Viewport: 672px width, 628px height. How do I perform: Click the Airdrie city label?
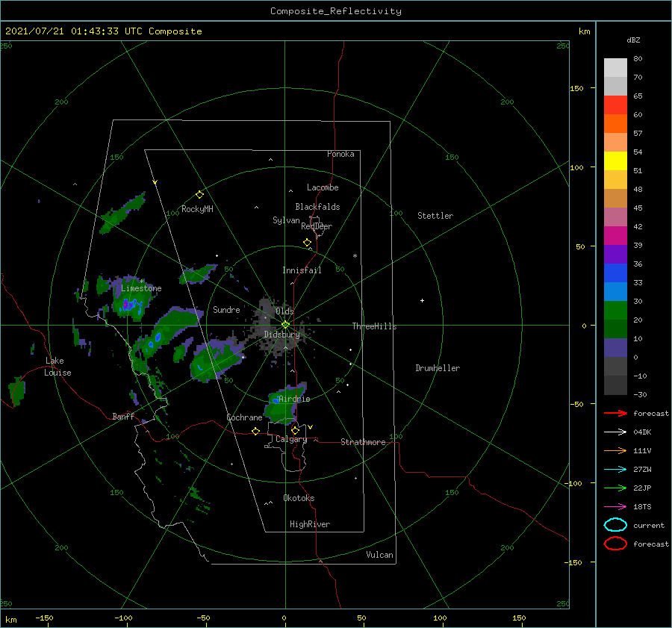point(294,399)
